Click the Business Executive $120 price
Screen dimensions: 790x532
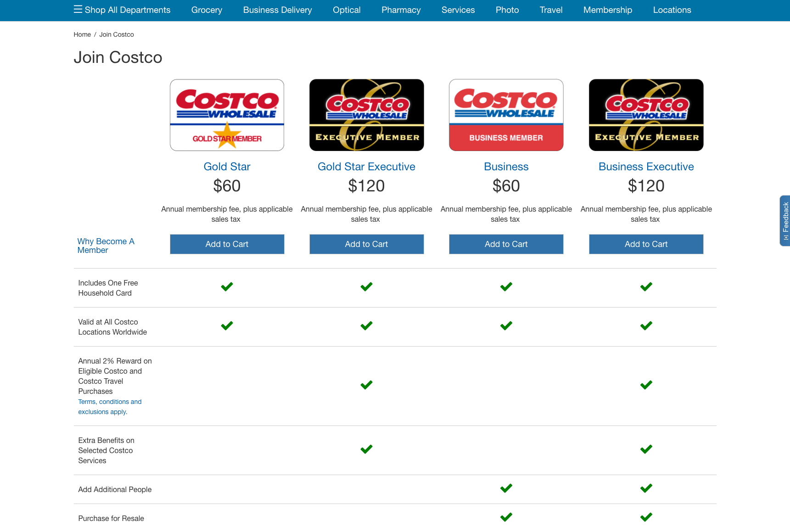pyautogui.click(x=646, y=186)
